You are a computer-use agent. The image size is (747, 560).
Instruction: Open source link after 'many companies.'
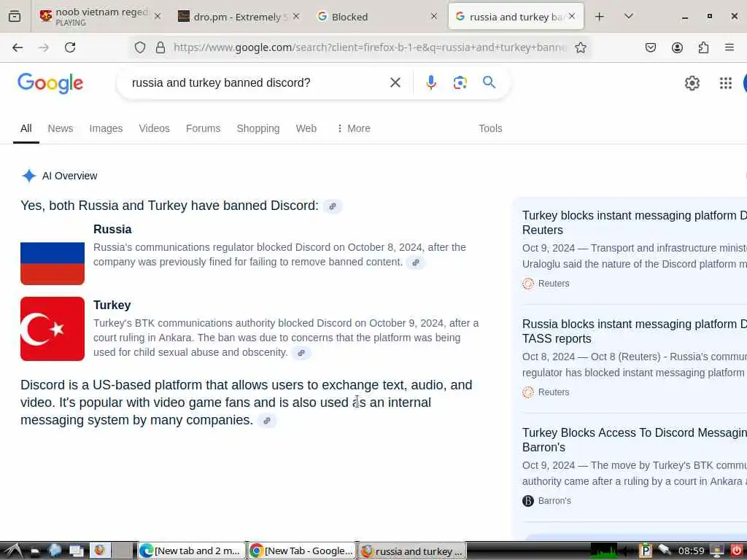click(x=267, y=421)
